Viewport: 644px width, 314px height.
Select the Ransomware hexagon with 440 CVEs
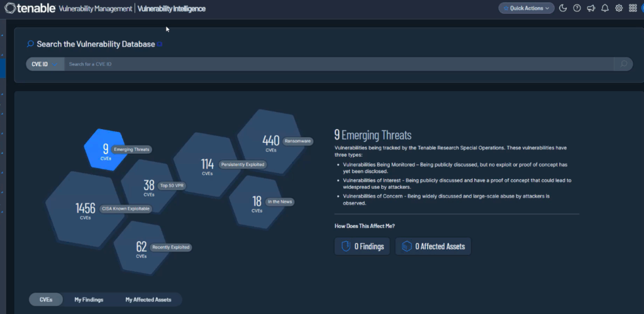pyautogui.click(x=270, y=143)
